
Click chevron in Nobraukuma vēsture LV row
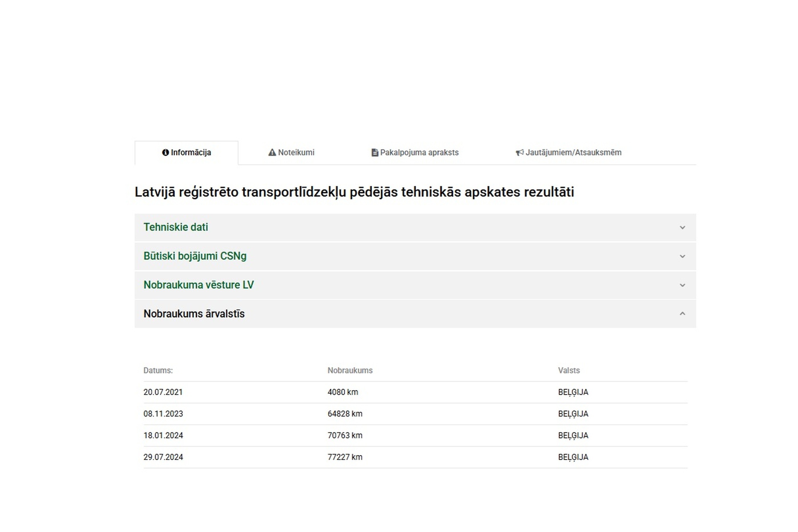point(682,285)
